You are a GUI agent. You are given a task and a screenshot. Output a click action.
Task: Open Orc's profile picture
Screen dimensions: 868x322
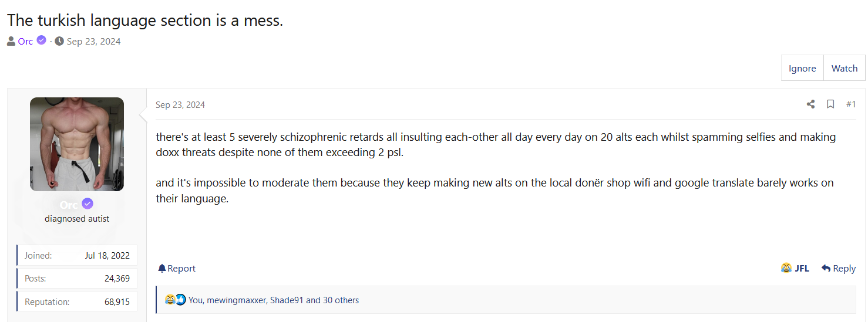coord(77,144)
